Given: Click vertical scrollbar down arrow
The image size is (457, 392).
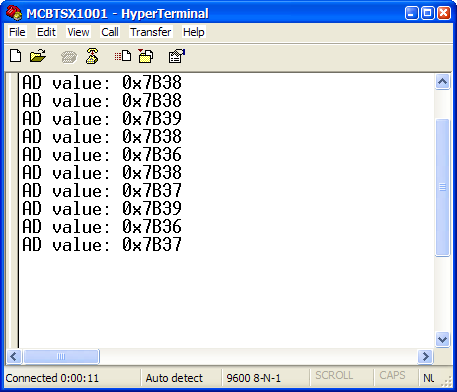Looking at the screenshot, I should 442,340.
